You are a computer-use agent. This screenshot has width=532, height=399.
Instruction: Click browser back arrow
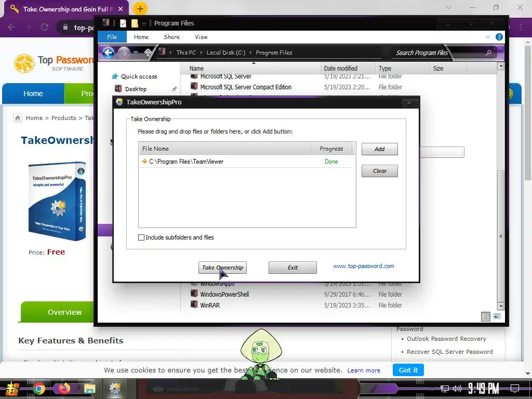[x=11, y=27]
